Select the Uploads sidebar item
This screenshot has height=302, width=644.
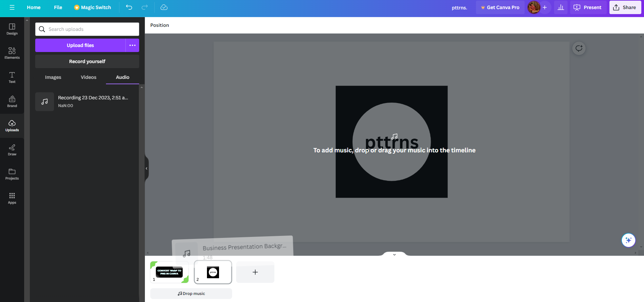(12, 126)
